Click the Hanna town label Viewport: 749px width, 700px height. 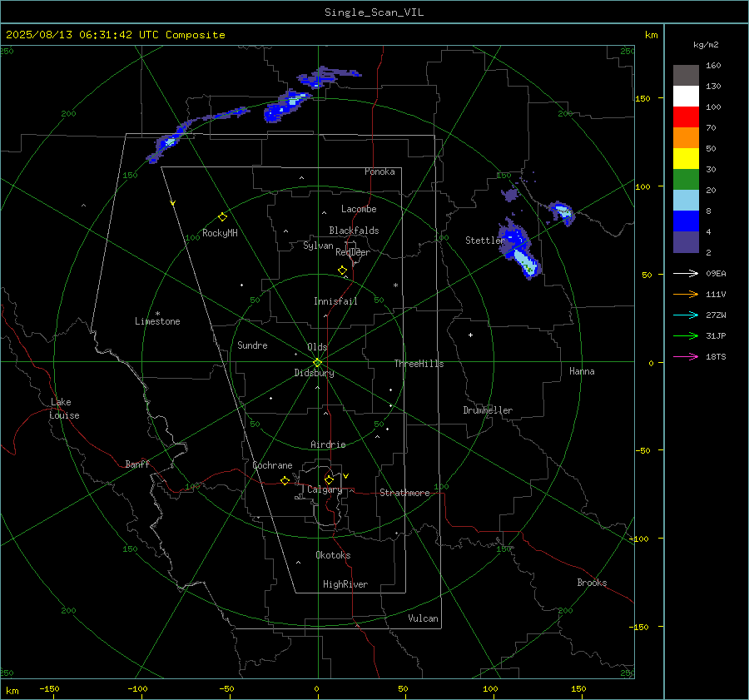(582, 371)
